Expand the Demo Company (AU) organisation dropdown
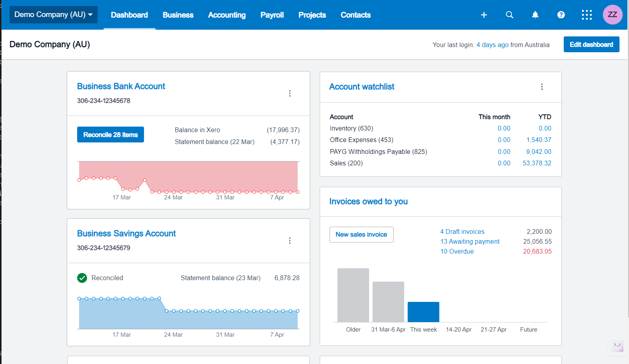The height and width of the screenshot is (364, 629). [53, 15]
